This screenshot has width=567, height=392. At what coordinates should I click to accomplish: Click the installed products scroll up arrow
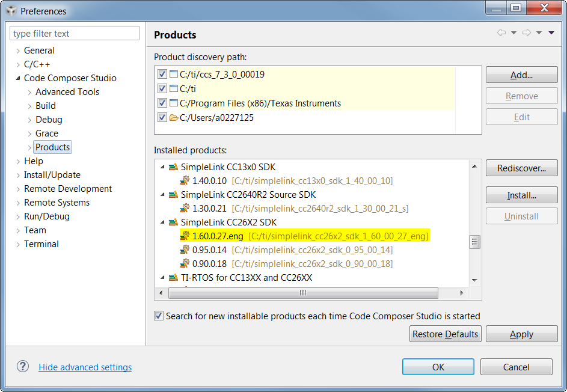tap(474, 167)
